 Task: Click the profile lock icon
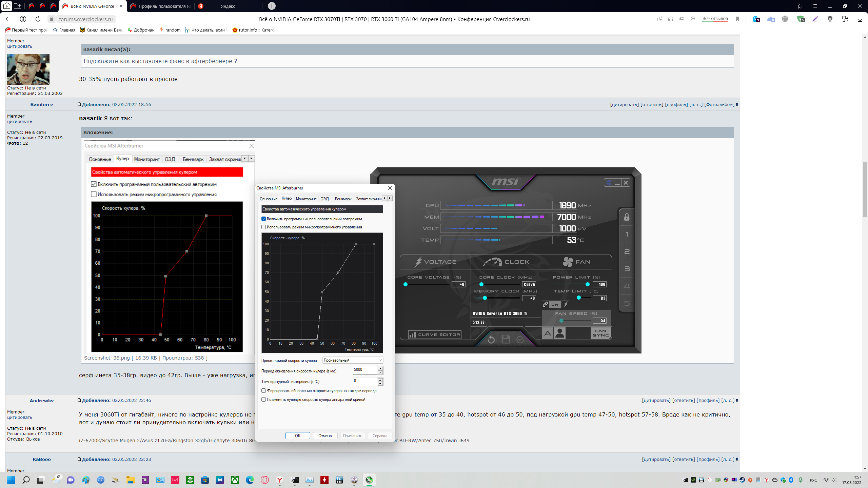(x=627, y=217)
